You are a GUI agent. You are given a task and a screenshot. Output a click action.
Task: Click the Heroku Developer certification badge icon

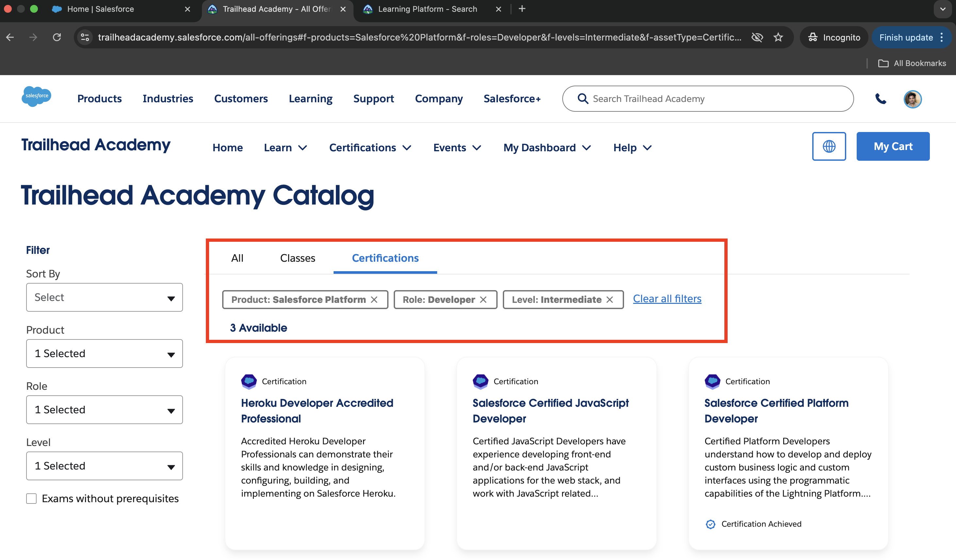249,381
